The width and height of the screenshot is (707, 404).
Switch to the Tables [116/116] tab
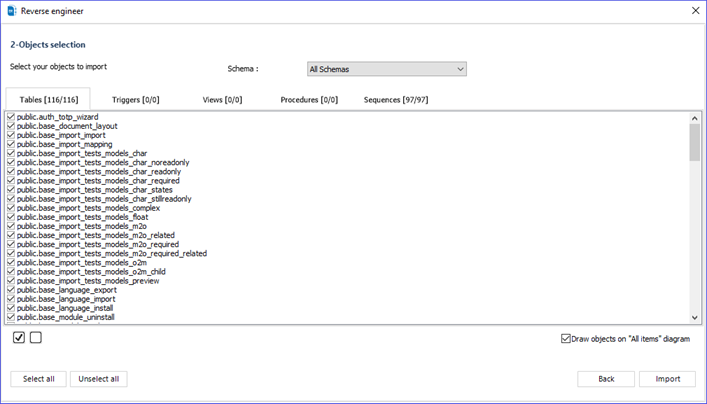49,100
